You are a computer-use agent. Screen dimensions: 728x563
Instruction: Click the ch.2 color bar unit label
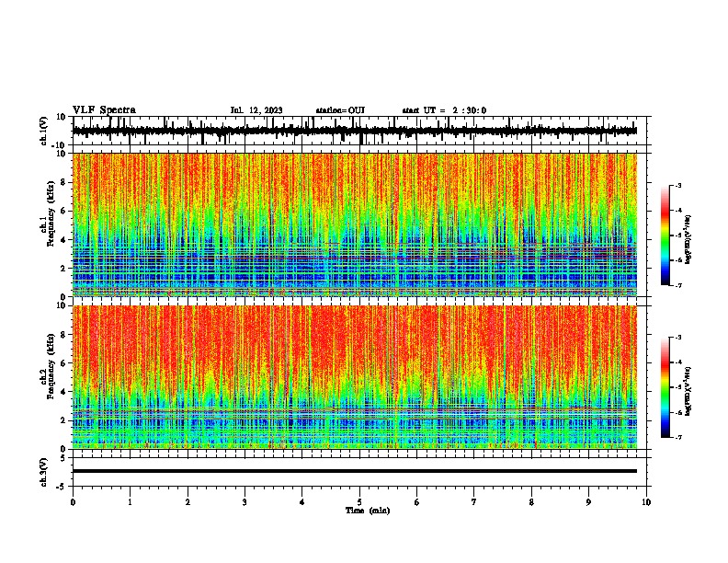pyautogui.click(x=688, y=391)
